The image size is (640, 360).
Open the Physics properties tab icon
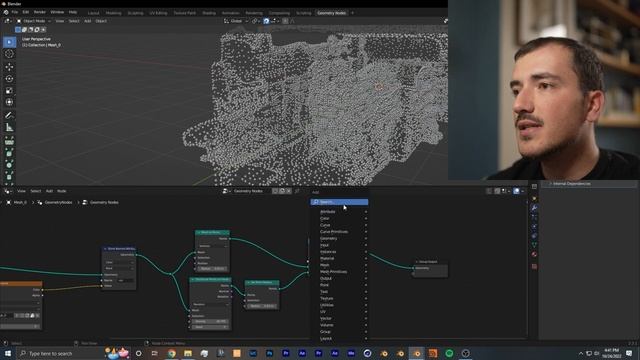coord(534,226)
